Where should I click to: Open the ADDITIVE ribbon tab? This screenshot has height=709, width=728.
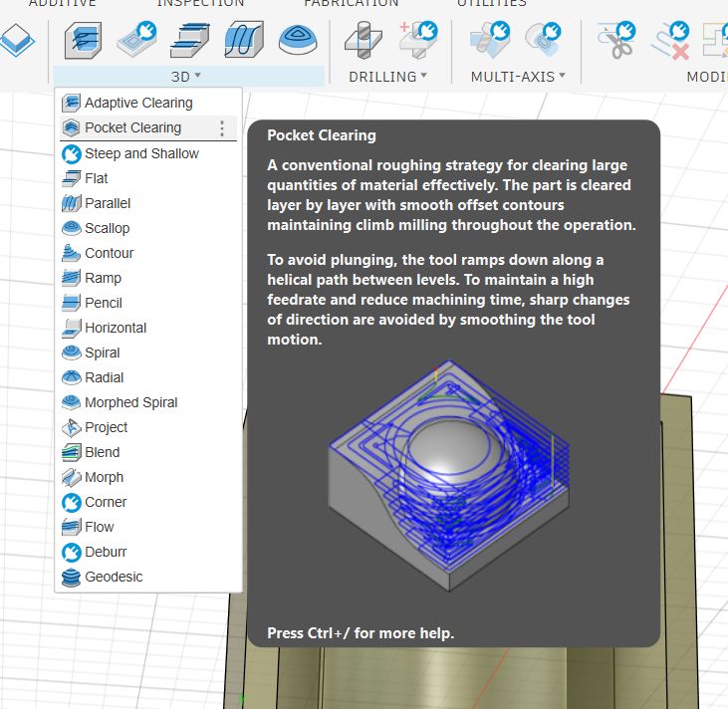point(62,3)
